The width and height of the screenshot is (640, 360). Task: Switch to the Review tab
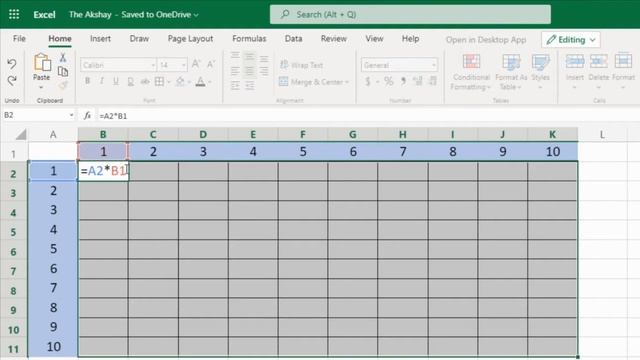pyautogui.click(x=333, y=39)
